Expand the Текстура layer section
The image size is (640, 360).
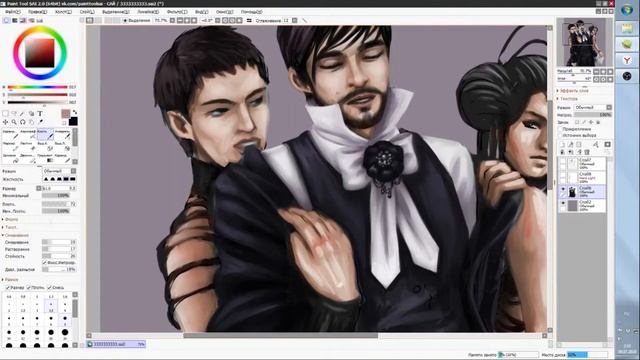pyautogui.click(x=568, y=99)
